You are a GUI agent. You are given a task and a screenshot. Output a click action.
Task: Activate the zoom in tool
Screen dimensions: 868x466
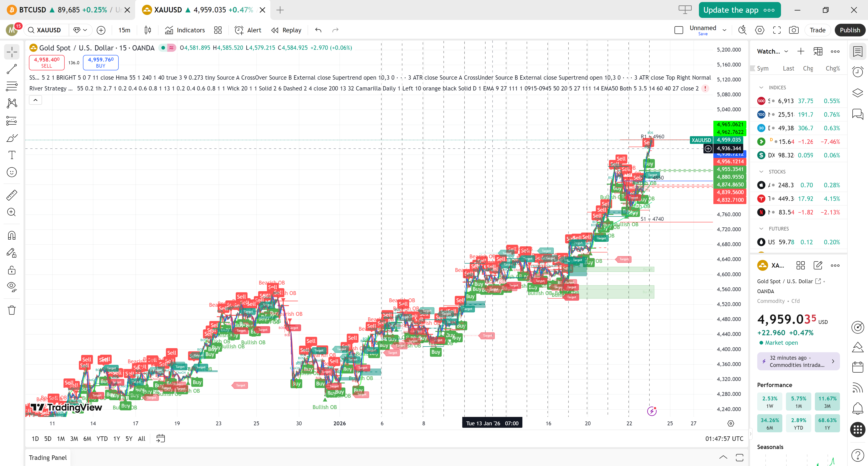coord(12,212)
